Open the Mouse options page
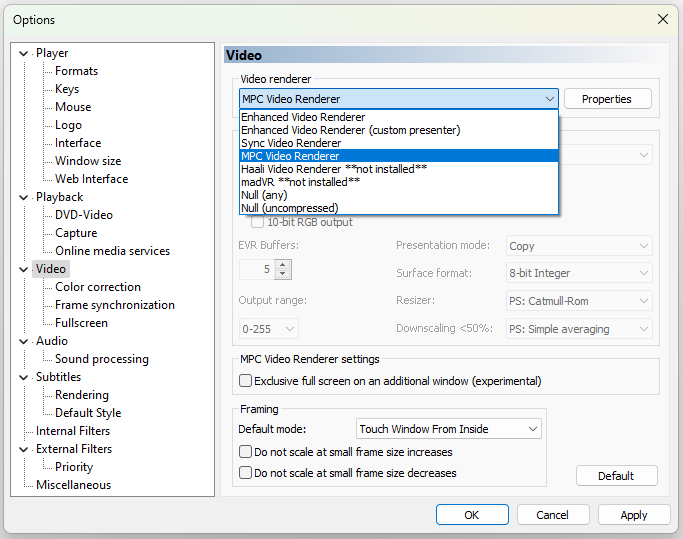This screenshot has width=683, height=539. click(73, 107)
